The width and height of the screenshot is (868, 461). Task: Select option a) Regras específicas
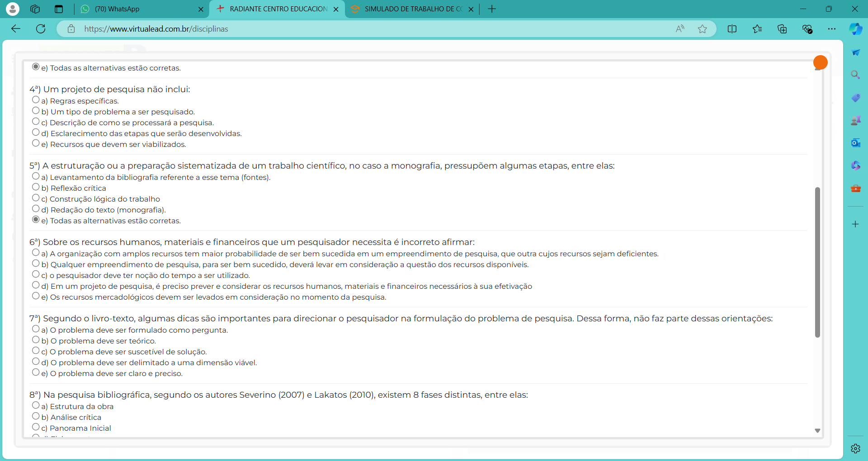tap(36, 100)
